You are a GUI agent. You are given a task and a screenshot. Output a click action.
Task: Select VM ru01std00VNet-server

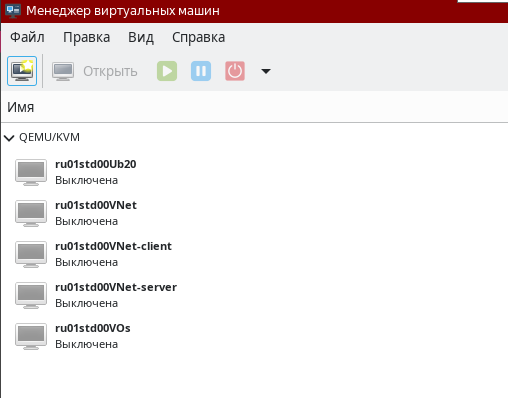[x=255, y=295]
